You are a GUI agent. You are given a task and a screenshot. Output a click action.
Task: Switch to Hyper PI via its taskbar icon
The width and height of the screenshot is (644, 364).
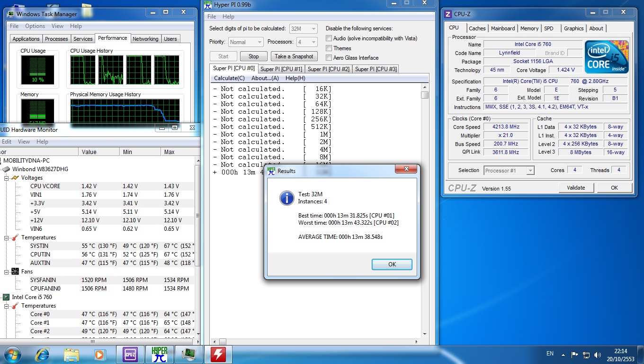click(x=159, y=354)
